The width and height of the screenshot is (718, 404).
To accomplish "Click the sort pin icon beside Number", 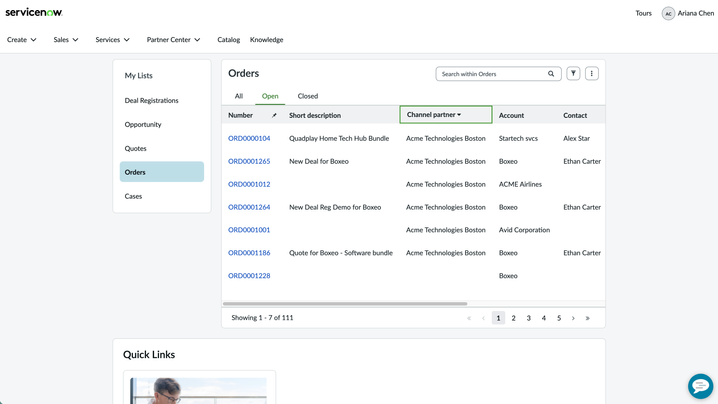I will [x=274, y=115].
